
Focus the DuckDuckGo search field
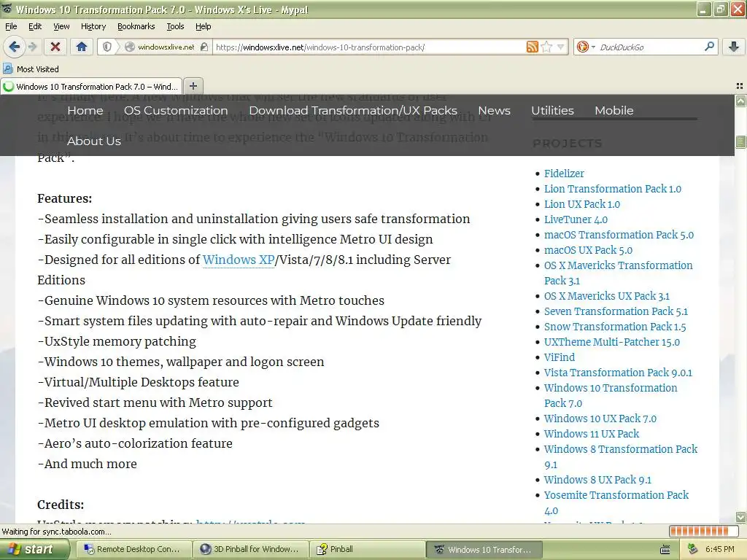click(649, 47)
